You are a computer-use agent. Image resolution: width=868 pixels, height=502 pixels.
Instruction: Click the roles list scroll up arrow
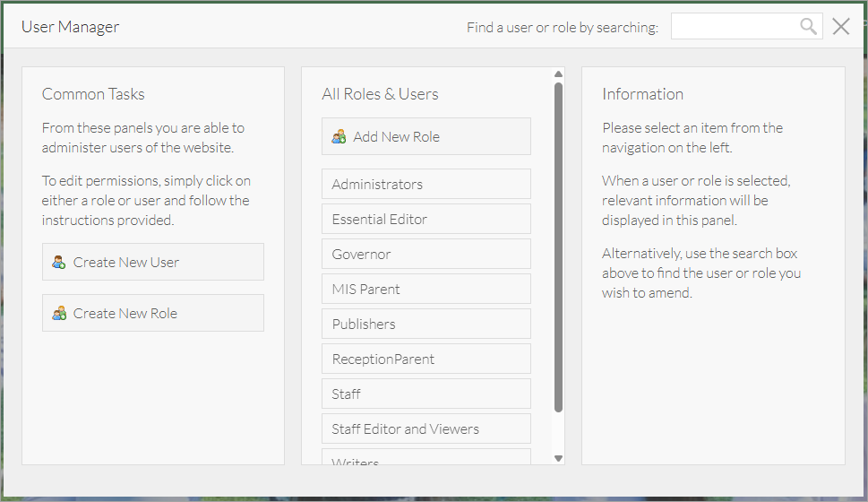(558, 74)
